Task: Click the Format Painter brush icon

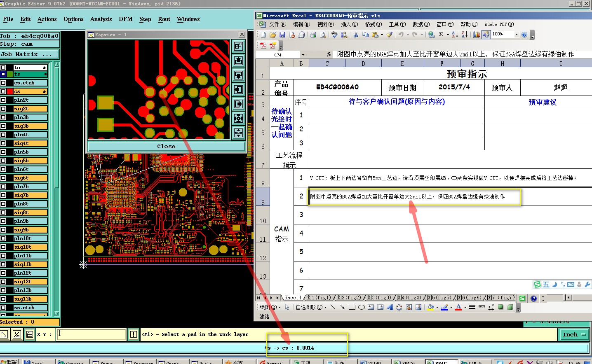Action: 390,35
